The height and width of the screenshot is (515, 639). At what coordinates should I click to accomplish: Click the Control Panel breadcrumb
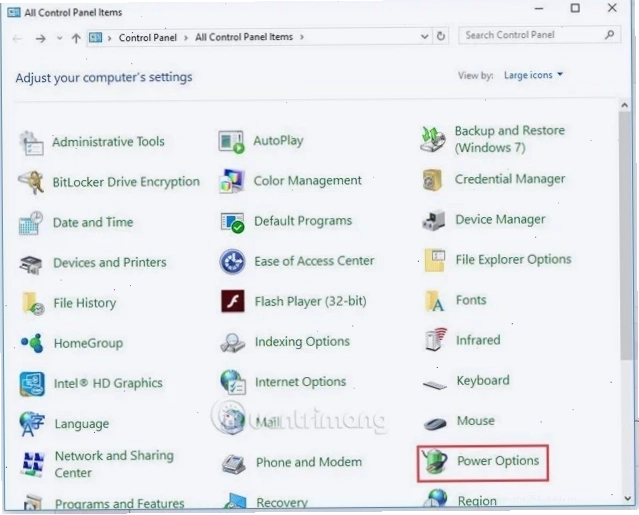coord(148,37)
